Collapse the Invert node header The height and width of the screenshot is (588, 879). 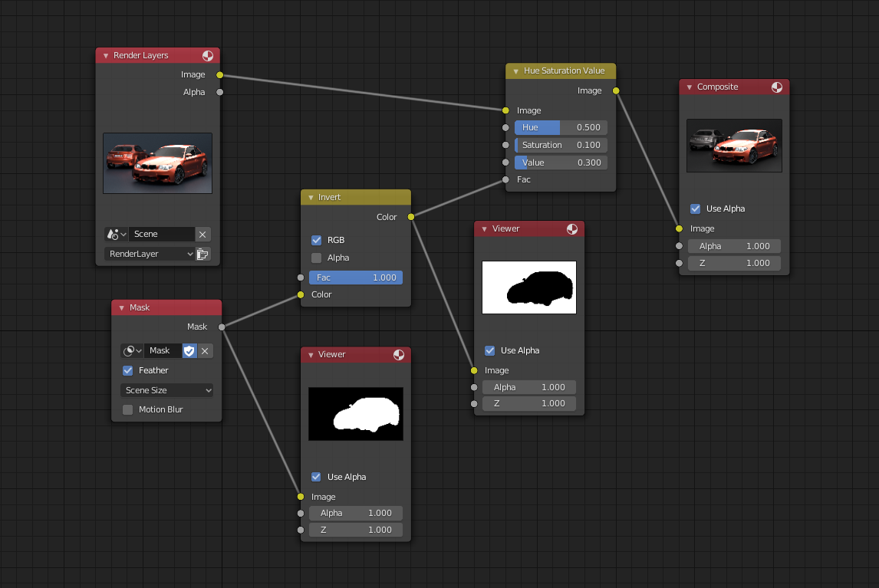coord(310,197)
